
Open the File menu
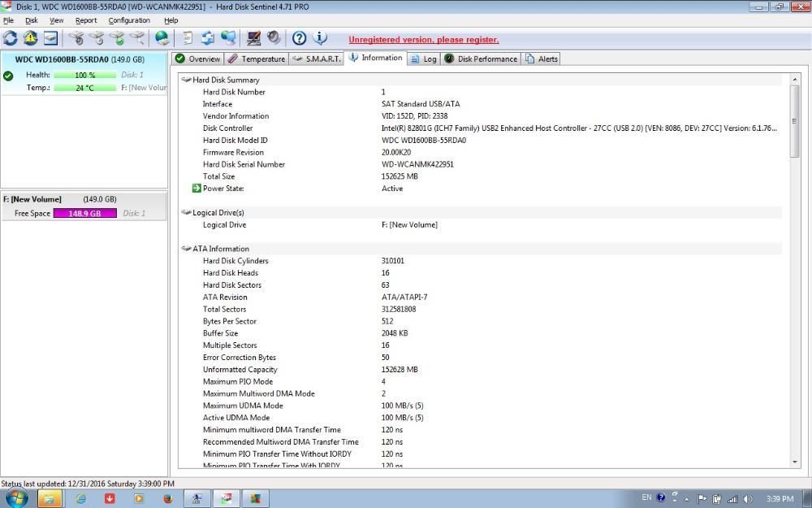pos(8,20)
